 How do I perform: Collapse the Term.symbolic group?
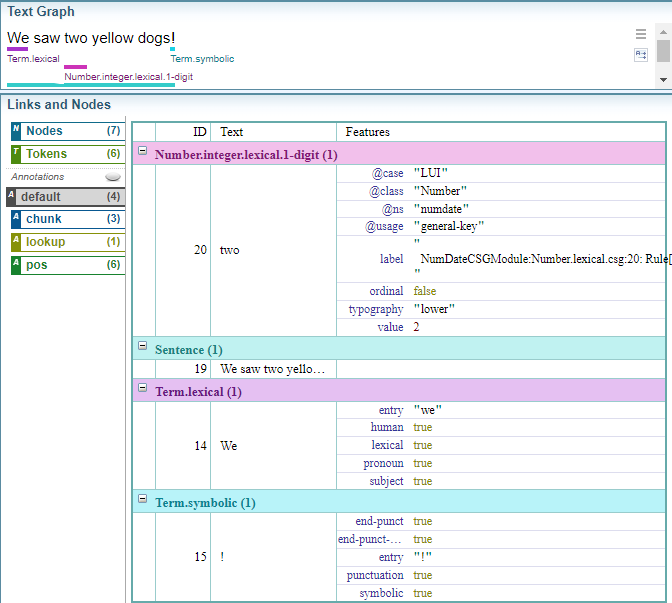(x=143, y=500)
